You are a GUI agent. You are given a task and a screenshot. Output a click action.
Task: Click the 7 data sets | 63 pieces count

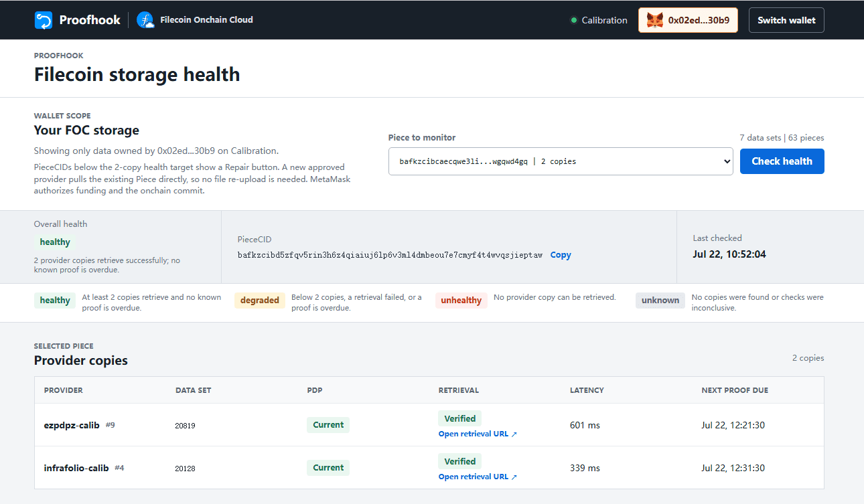(x=782, y=138)
